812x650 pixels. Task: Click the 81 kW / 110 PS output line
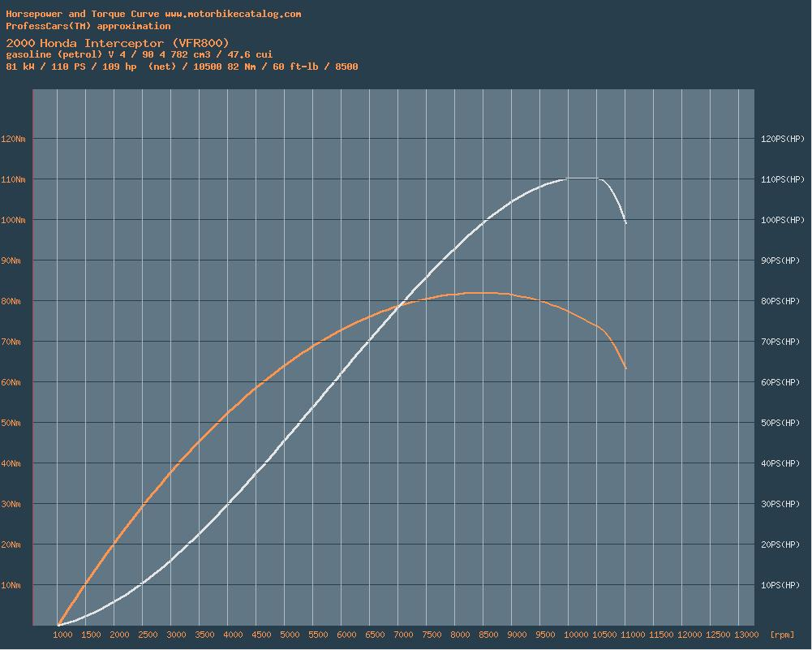click(182, 67)
